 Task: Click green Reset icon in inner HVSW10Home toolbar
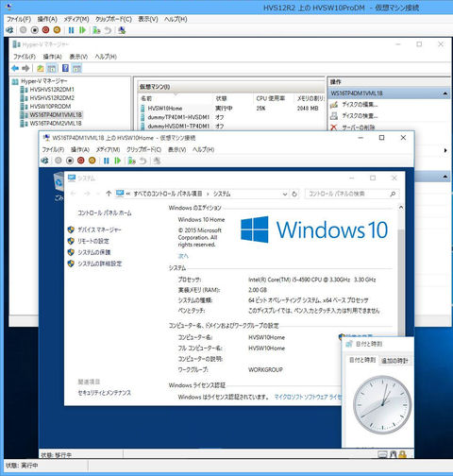[x=118, y=161]
